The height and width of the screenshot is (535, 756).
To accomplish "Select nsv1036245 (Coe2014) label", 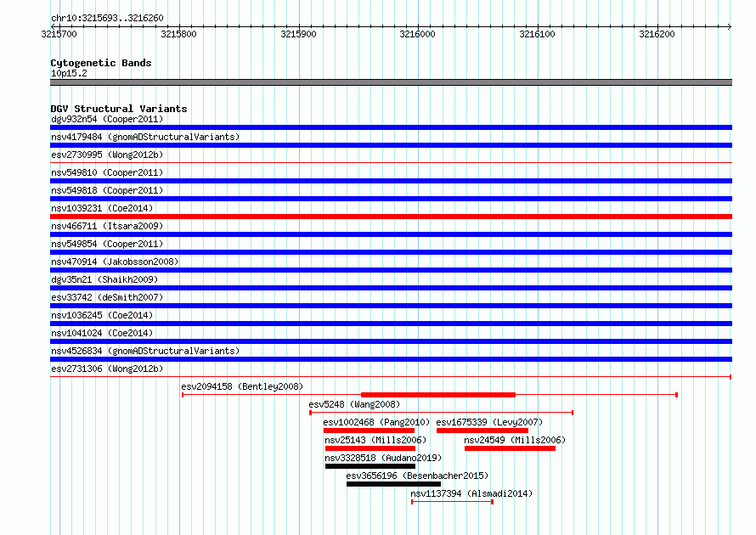I will [102, 315].
